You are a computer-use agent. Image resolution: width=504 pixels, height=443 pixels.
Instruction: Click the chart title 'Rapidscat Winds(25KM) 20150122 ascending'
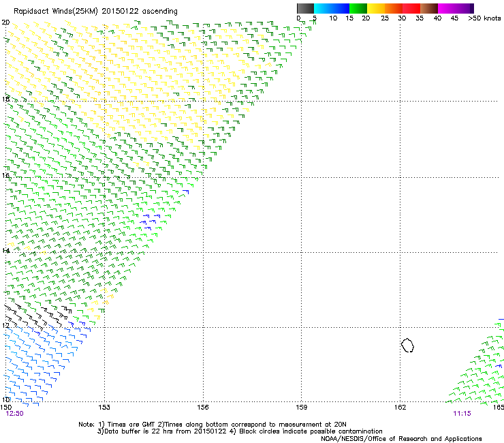click(95, 12)
